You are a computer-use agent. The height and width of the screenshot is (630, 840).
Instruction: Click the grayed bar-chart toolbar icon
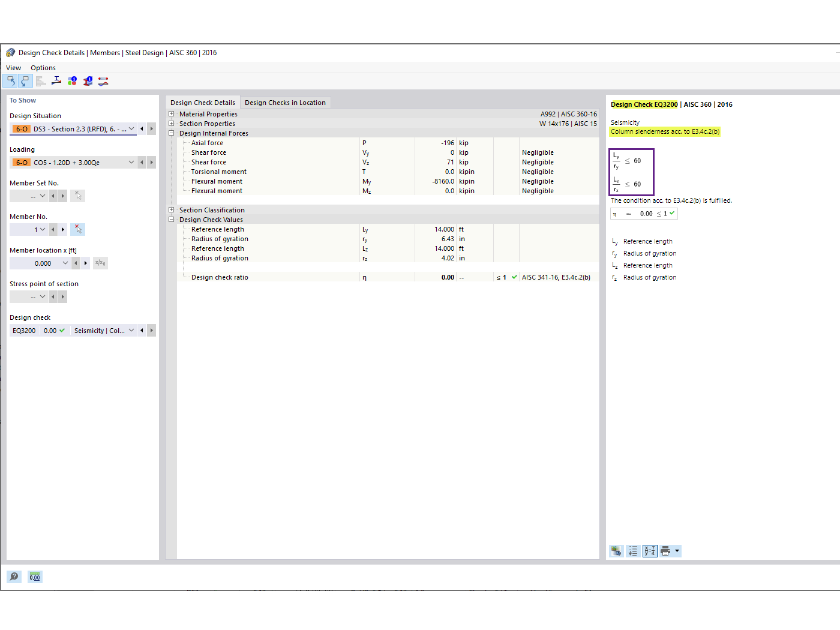[41, 81]
